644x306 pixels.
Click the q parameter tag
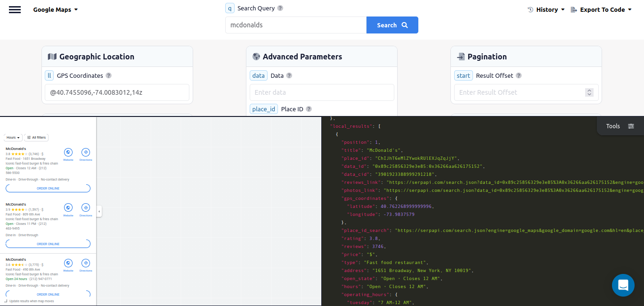(229, 8)
